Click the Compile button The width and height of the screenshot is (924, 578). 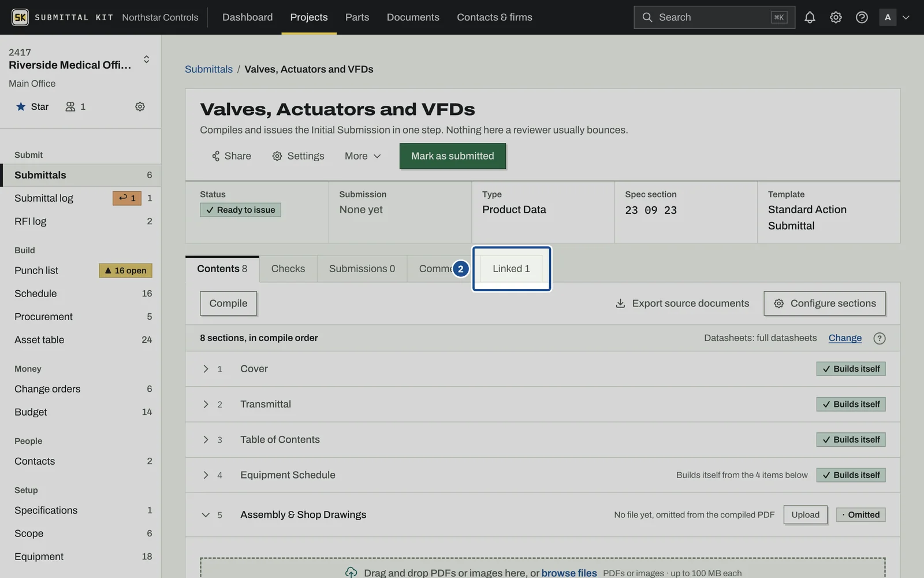point(228,303)
